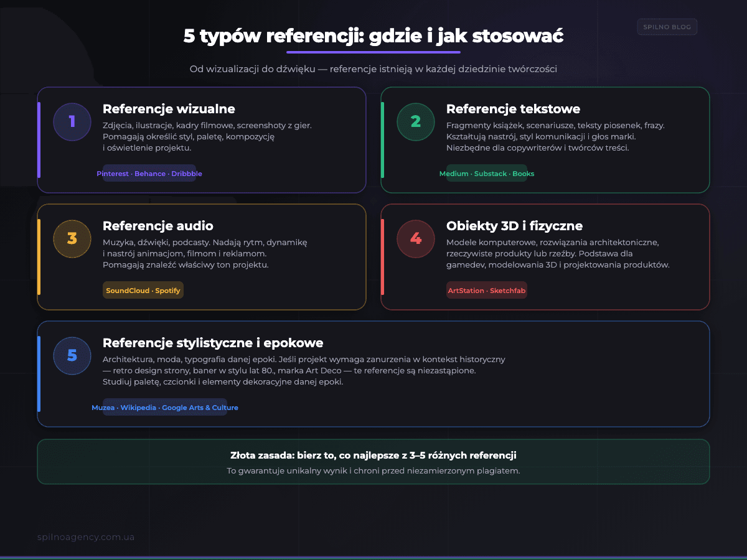747x560 pixels.
Task: Click the blue number 5 circle badge
Action: pos(72,355)
